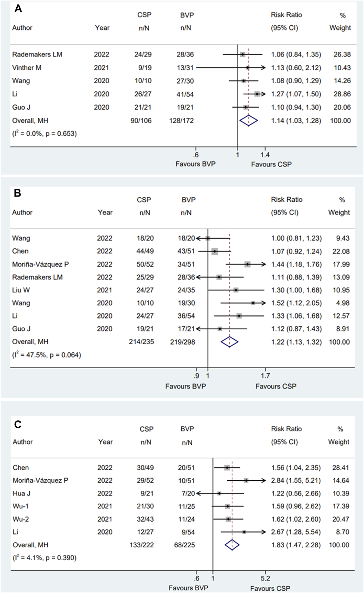
Task: Select the 133/222 overall CSP count
Action: click(x=141, y=545)
